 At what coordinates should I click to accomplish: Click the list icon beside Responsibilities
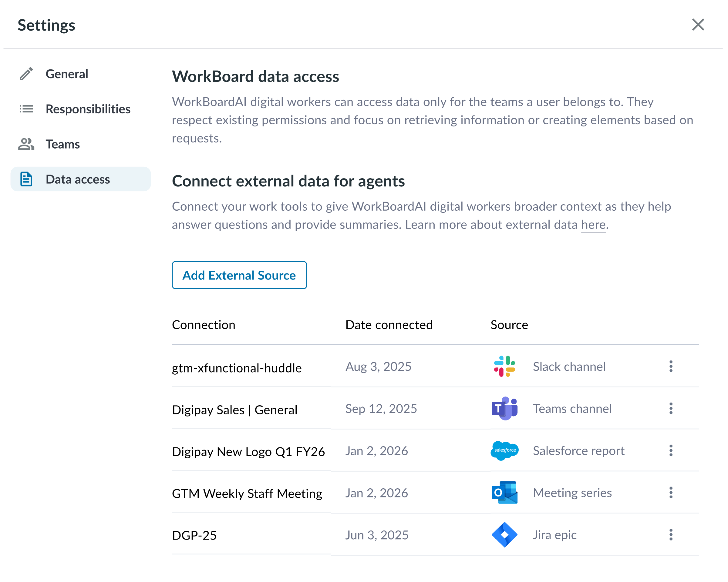pos(26,109)
